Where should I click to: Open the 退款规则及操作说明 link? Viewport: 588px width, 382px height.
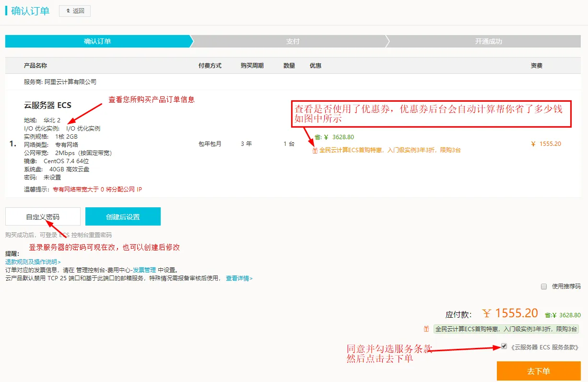point(33,262)
